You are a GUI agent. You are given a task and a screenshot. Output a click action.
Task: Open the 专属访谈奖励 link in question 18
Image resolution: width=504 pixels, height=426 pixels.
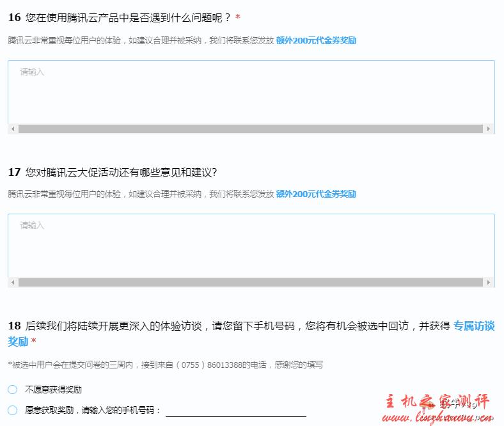473,326
